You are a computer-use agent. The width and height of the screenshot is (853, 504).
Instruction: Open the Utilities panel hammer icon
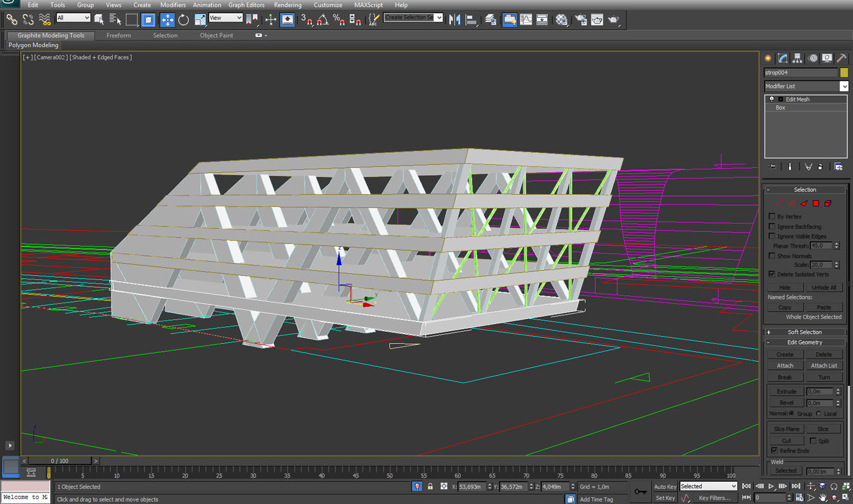(x=841, y=58)
